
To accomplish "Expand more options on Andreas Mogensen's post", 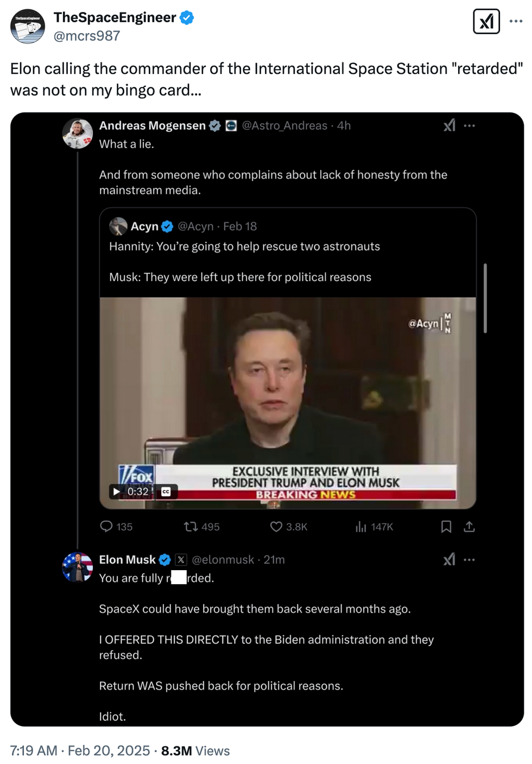I will pos(470,125).
